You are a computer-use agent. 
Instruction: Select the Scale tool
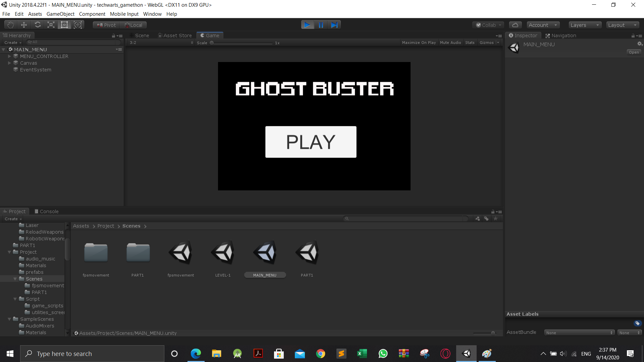pos(51,25)
